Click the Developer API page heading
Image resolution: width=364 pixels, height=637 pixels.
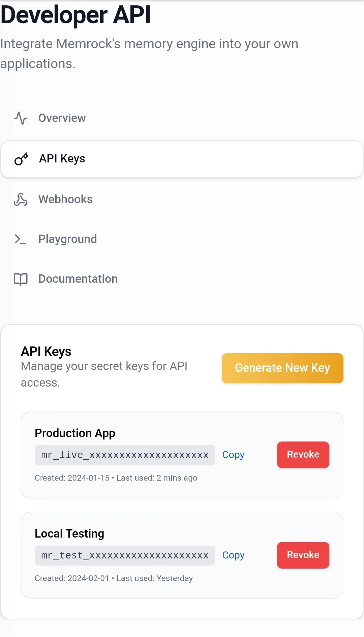click(x=75, y=15)
